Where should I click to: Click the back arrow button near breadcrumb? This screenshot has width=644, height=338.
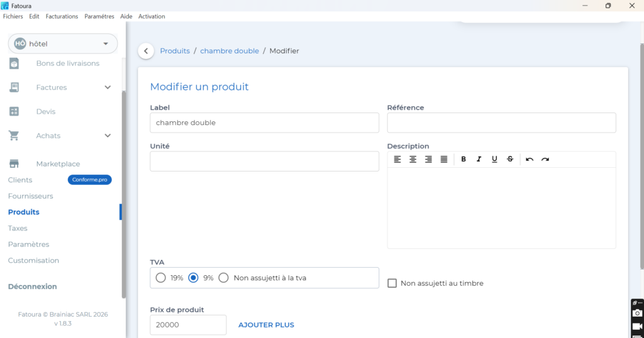146,51
